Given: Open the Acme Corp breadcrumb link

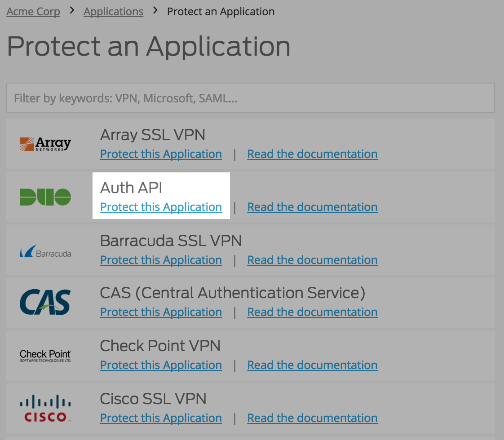Looking at the screenshot, I should click(33, 12).
